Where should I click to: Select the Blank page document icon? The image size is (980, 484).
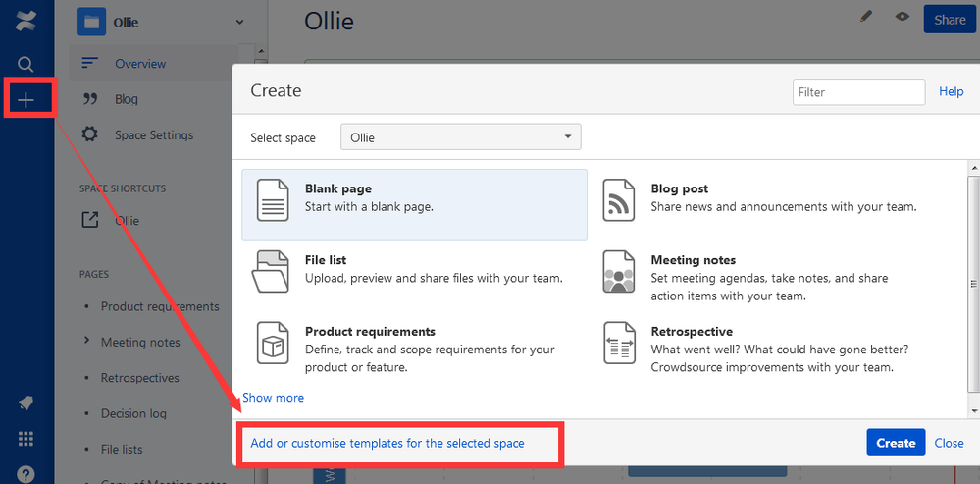coord(273,200)
